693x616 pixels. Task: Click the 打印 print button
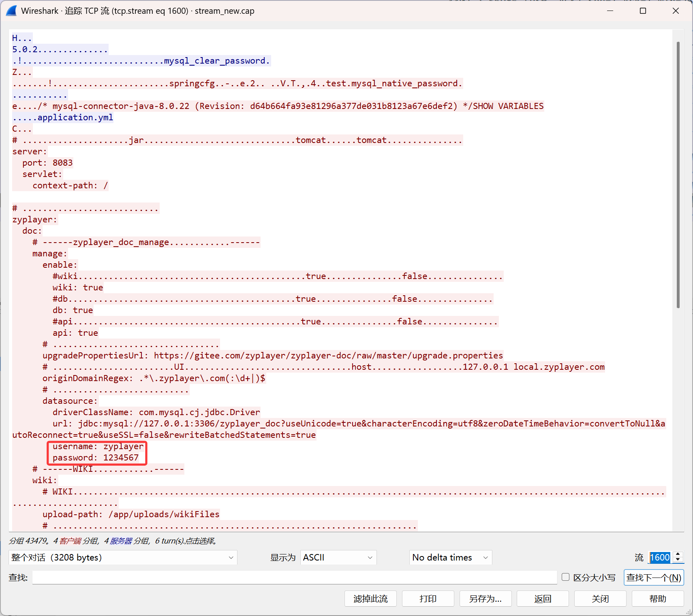(428, 599)
